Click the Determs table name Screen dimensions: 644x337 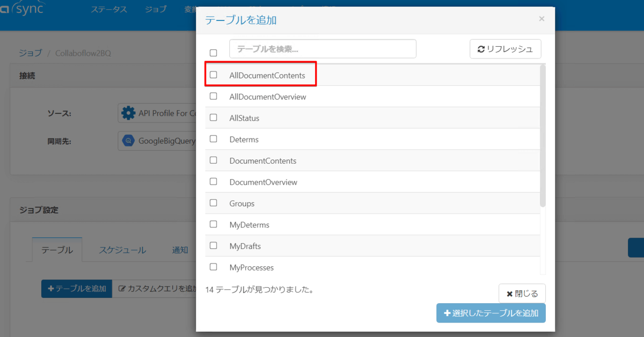click(244, 140)
